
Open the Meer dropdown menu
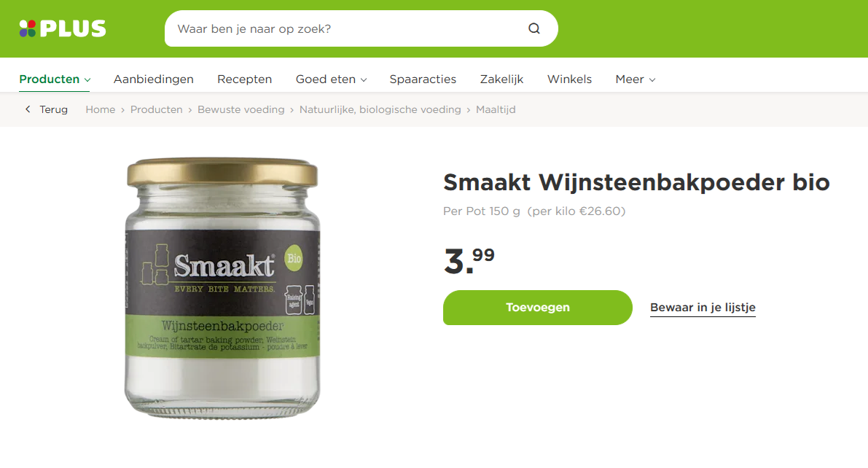[636, 79]
